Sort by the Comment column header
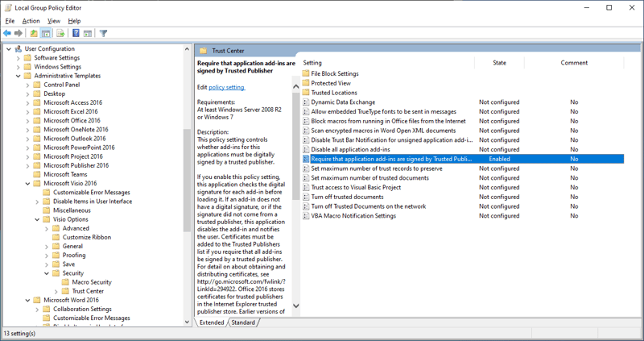Image resolution: width=644 pixels, height=341 pixels. click(574, 63)
